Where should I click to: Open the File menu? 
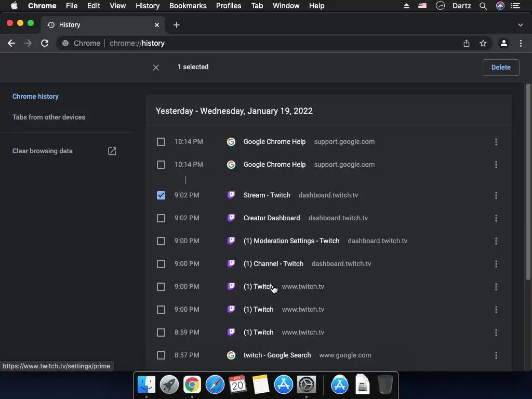point(72,6)
